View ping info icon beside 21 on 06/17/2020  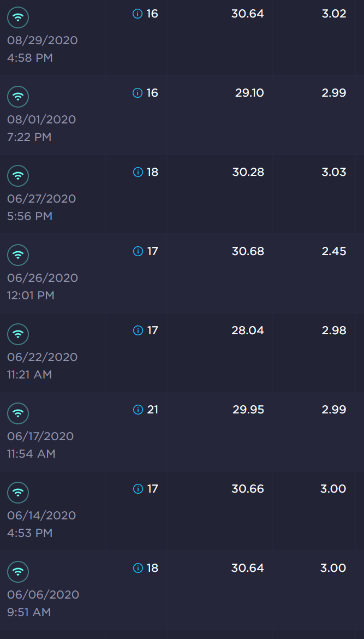click(x=138, y=410)
